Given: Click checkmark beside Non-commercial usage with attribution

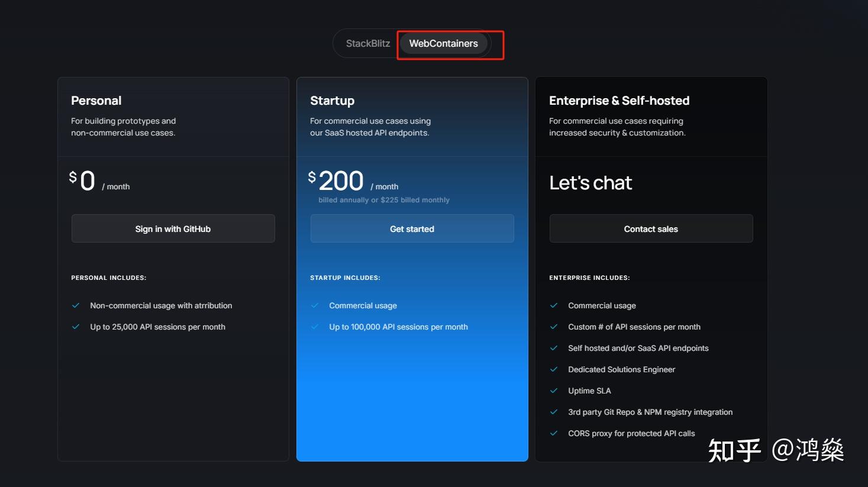Looking at the screenshot, I should click(76, 306).
